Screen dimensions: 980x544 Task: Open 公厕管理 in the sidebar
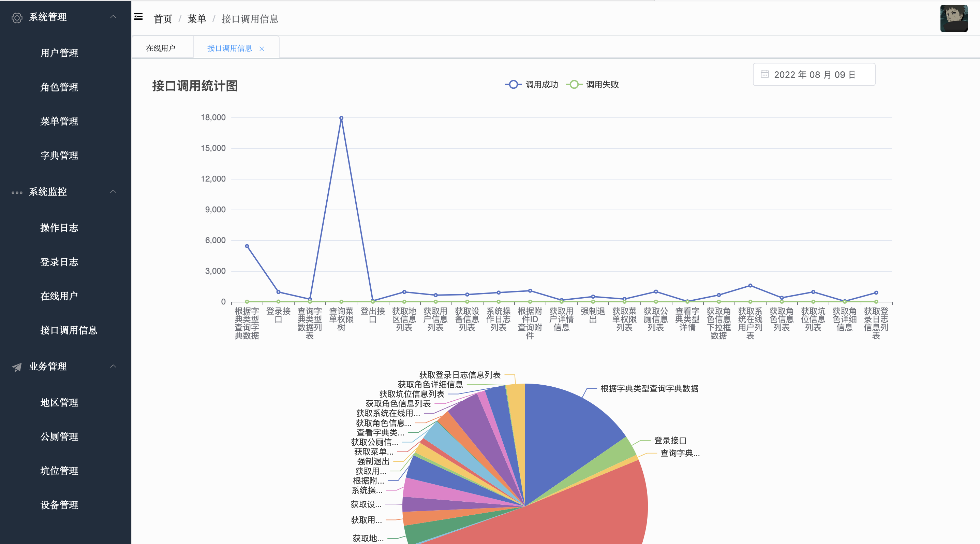(x=59, y=436)
